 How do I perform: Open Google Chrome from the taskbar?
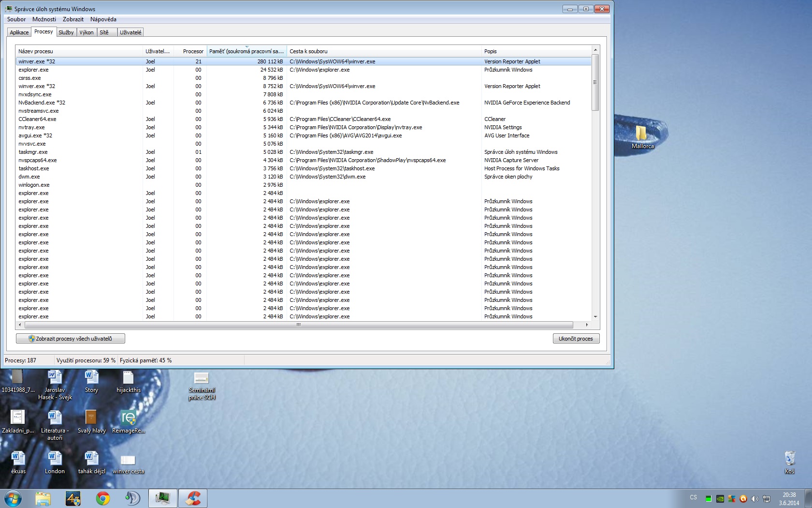click(x=102, y=498)
